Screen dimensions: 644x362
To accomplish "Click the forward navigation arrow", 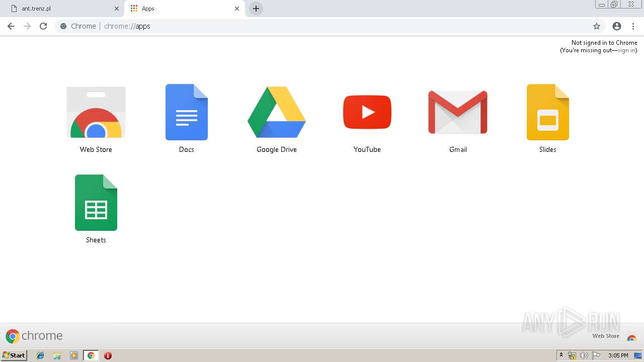I will [27, 26].
